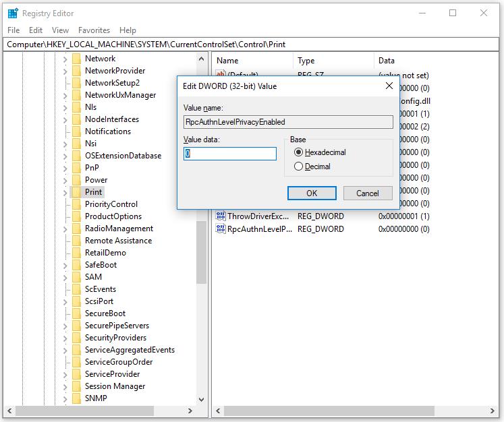Click the Registry Editor app icon in title bar
Screen dimensions: 504x422
13,13
